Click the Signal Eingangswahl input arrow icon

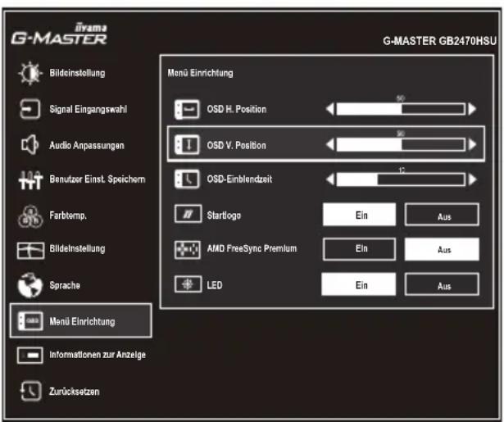coord(30,109)
